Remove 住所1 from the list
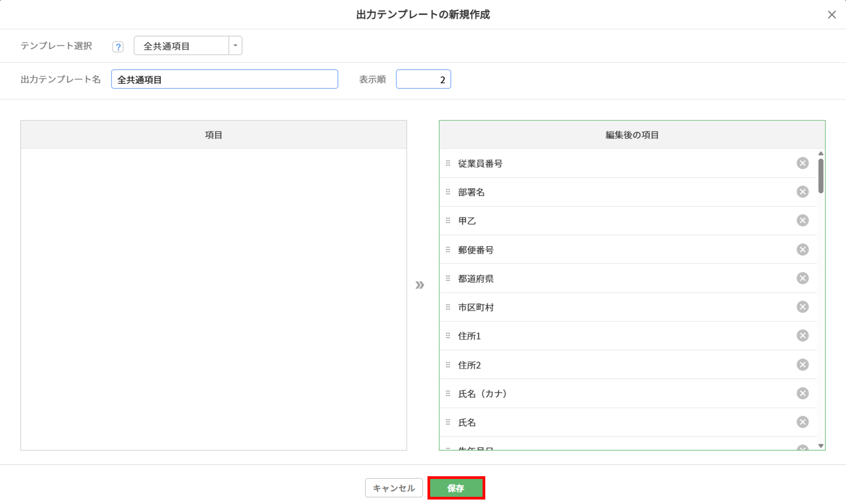 pos(802,336)
